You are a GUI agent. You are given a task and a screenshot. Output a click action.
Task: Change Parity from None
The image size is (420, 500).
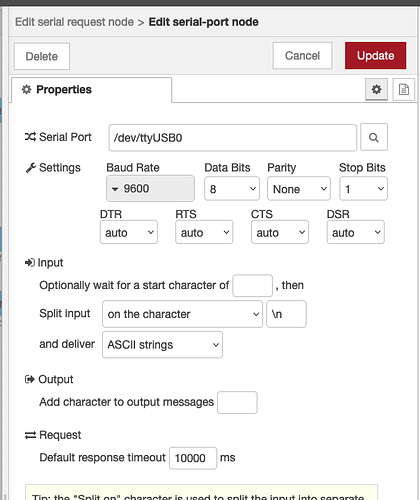point(299,189)
